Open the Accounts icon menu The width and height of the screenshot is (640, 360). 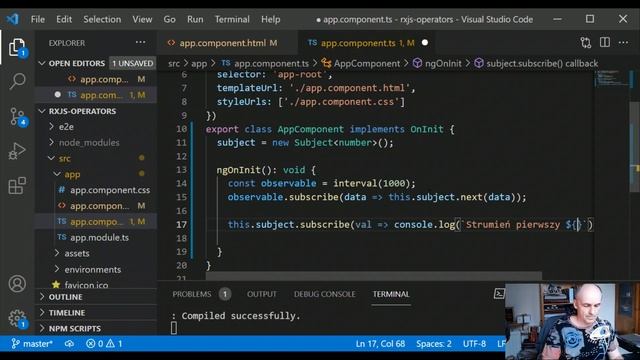(x=17, y=284)
